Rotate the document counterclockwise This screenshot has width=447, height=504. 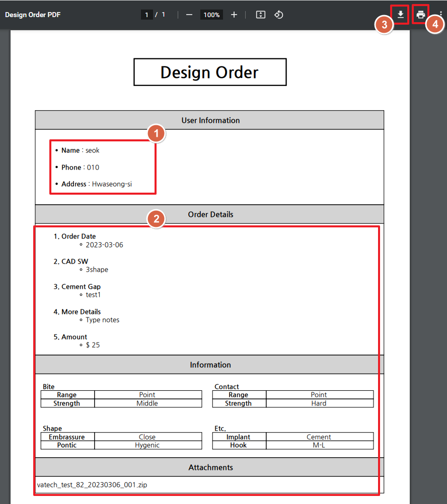coord(278,15)
